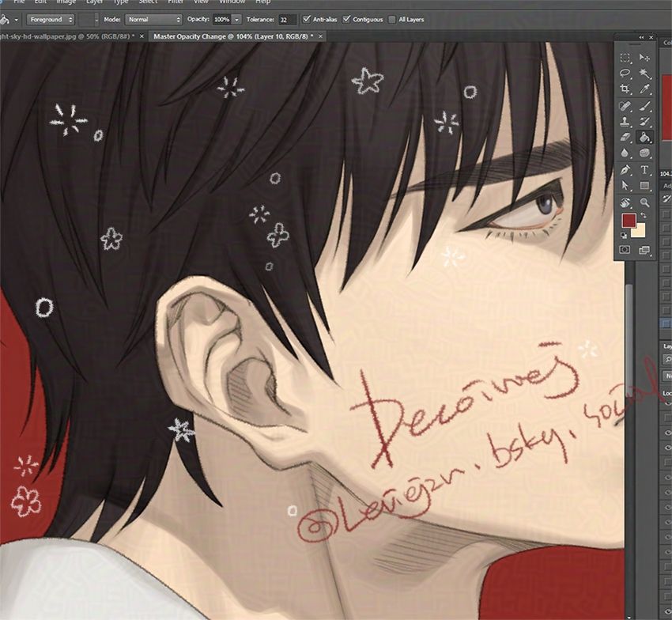The width and height of the screenshot is (672, 620).
Task: Select the Move tool
Action: 644,58
